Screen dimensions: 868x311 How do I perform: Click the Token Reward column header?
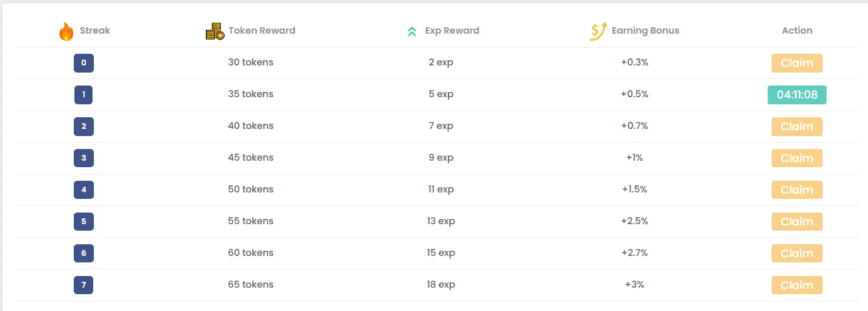coord(262,30)
